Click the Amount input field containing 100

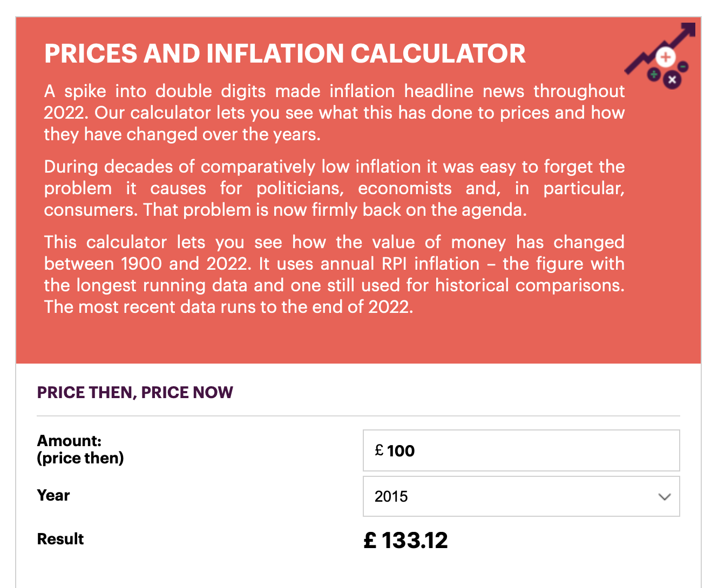coord(521,450)
